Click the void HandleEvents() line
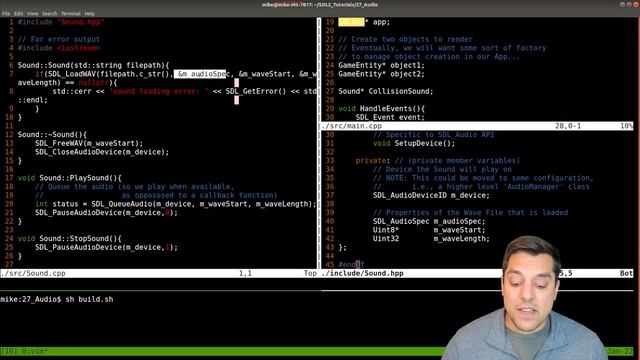Screen dimensions: 640x360 382,109
